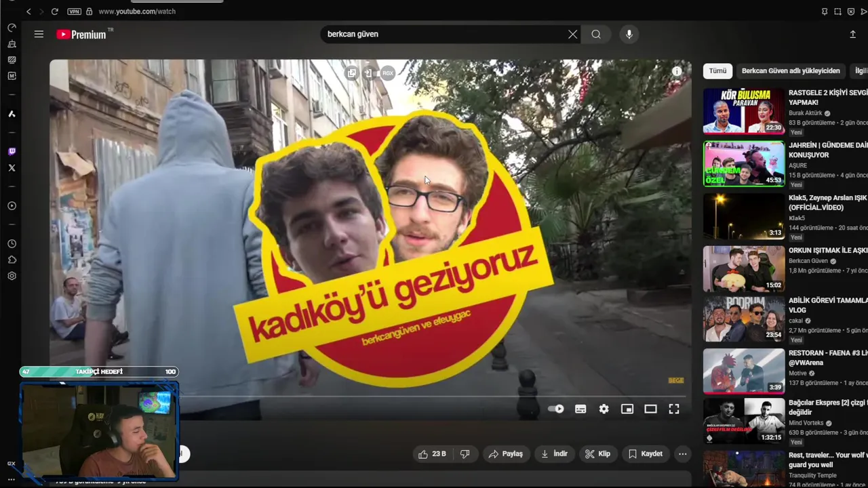The image size is (868, 488).
Task: Click Mind Vorteks channel name
Action: [807, 423]
